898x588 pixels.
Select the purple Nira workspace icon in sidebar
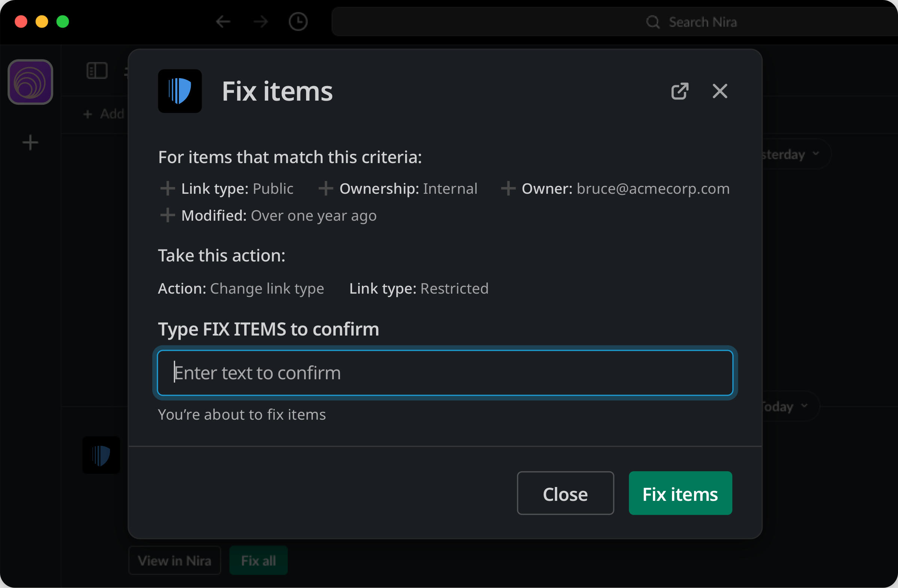point(30,82)
